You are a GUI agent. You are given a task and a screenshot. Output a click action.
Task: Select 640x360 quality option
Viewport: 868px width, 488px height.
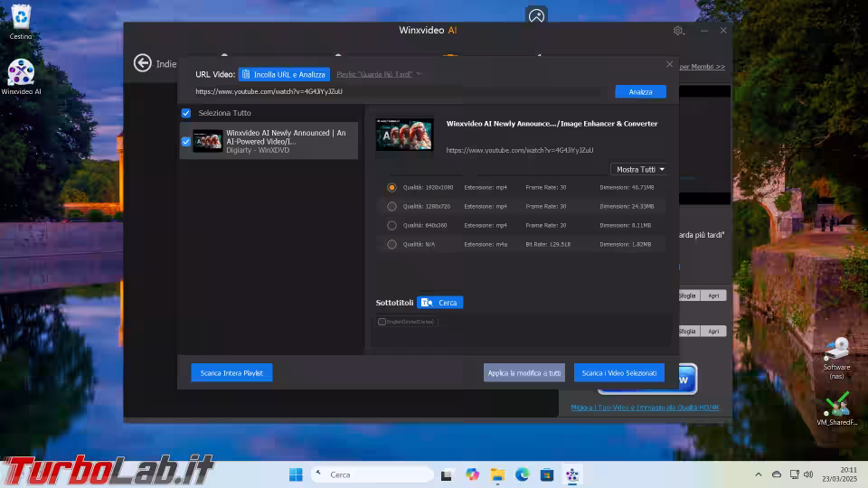[x=392, y=225]
